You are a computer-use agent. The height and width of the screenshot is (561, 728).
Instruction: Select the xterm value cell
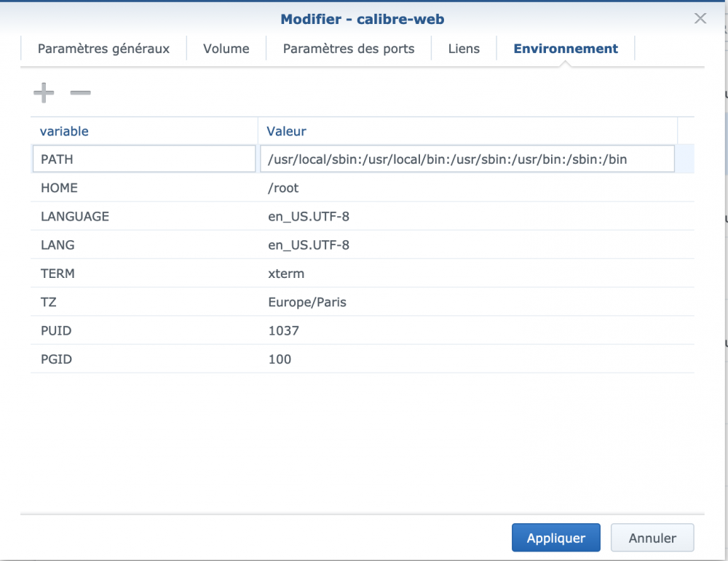pyautogui.click(x=286, y=274)
